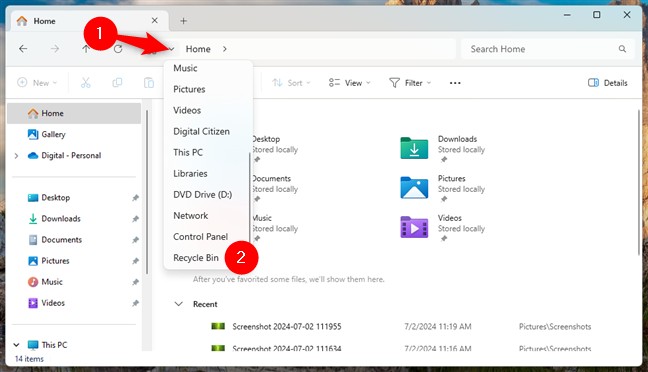Unpin Videos in the sidebar

[135, 303]
